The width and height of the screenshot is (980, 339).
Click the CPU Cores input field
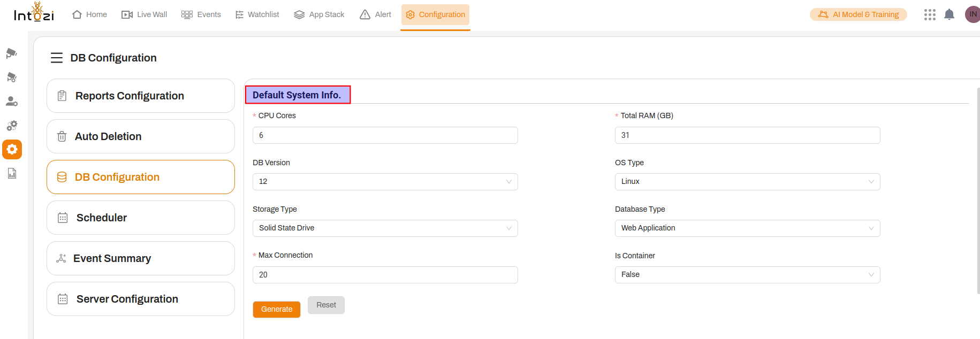(x=385, y=135)
